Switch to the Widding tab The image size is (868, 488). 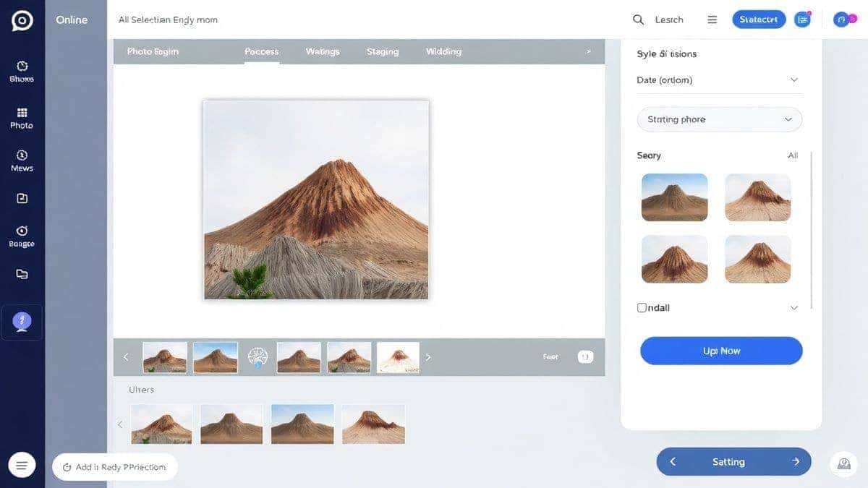pos(443,51)
